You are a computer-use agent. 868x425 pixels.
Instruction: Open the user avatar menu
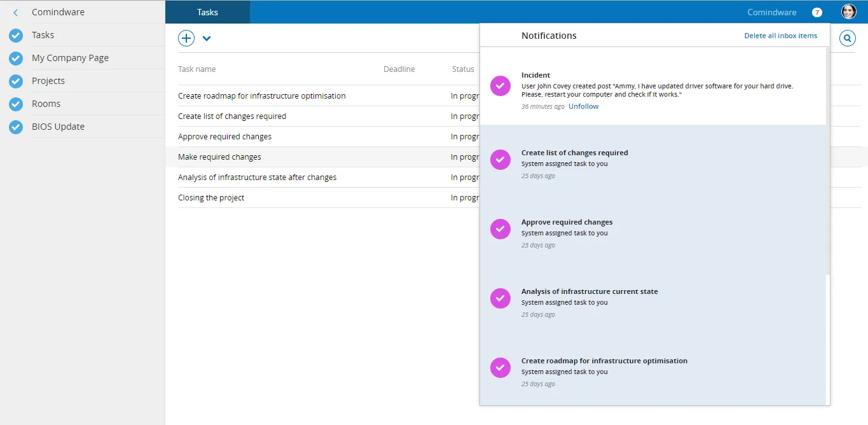[849, 11]
